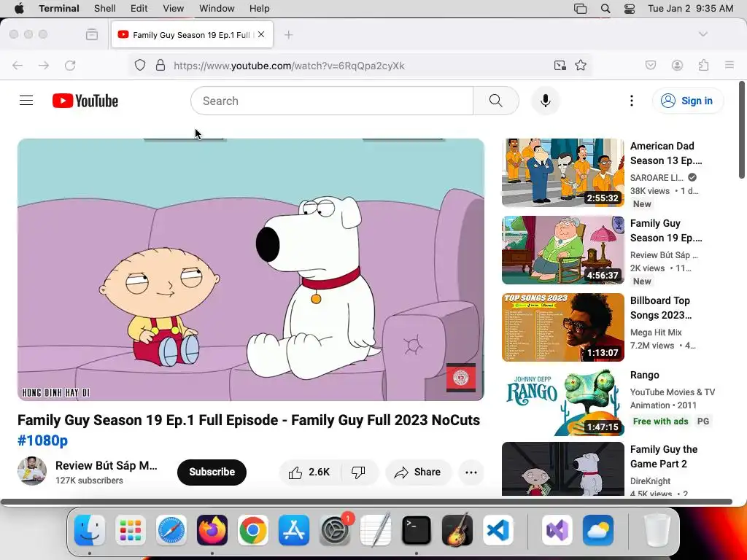Open the View menu
The height and width of the screenshot is (560, 747).
(x=174, y=8)
